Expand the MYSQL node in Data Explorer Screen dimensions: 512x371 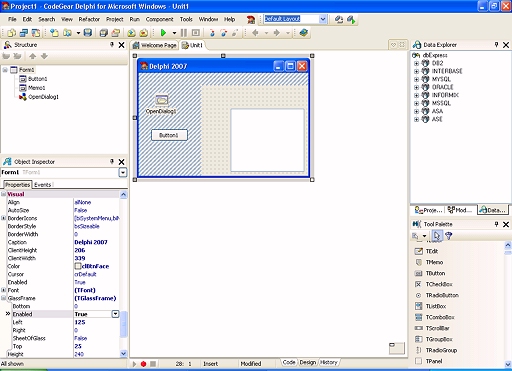pyautogui.click(x=416, y=79)
